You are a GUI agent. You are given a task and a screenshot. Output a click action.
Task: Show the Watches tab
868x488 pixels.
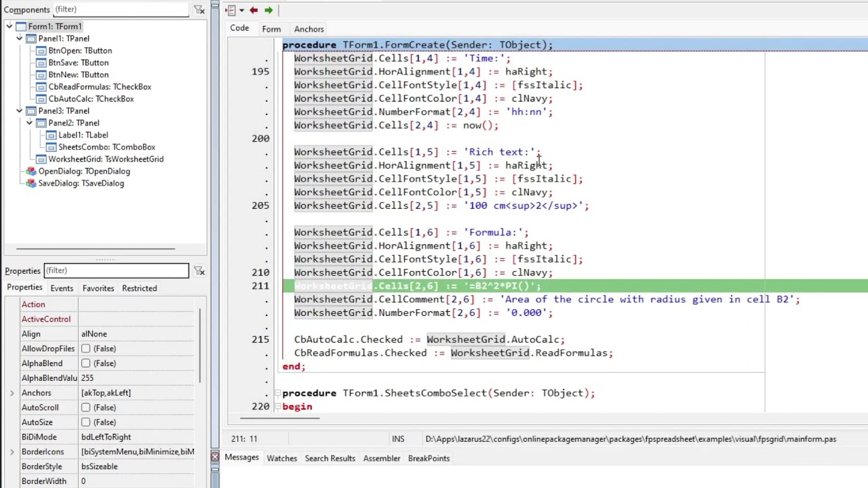(x=281, y=458)
